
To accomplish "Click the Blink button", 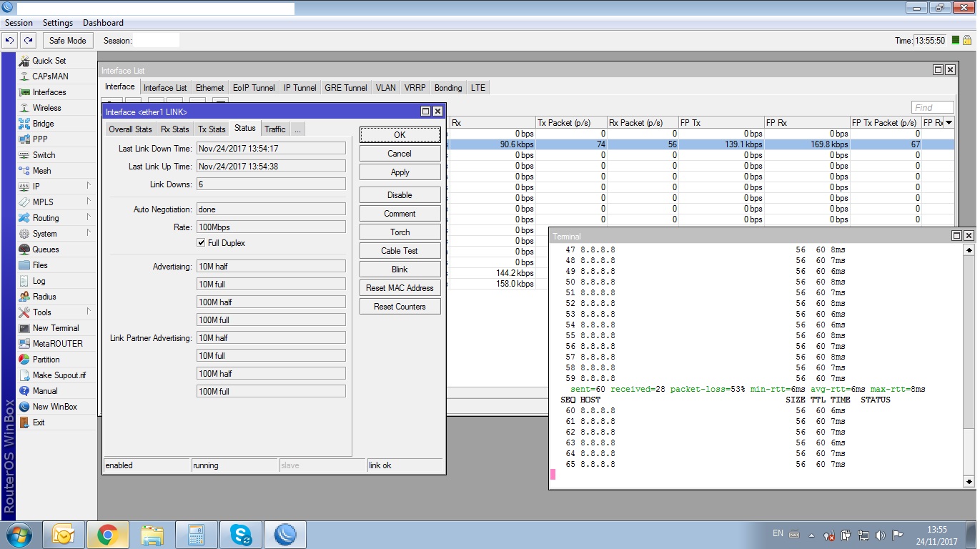I will click(400, 269).
